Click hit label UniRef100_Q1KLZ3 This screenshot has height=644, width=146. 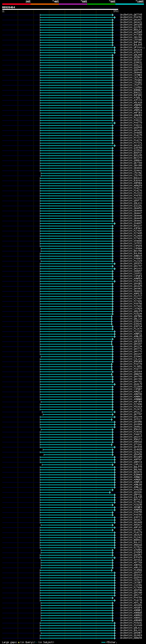pos(131,65)
